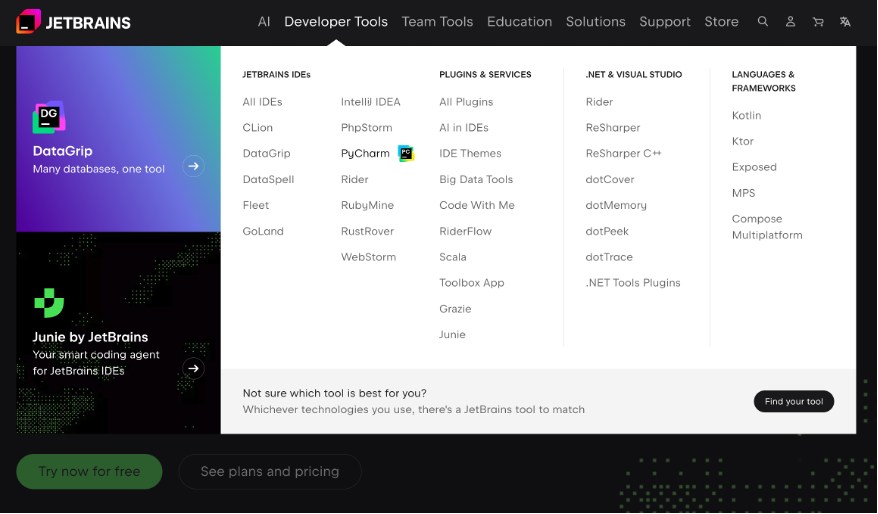Open the RiderFlow link
This screenshot has width=878, height=514.
[x=465, y=231]
